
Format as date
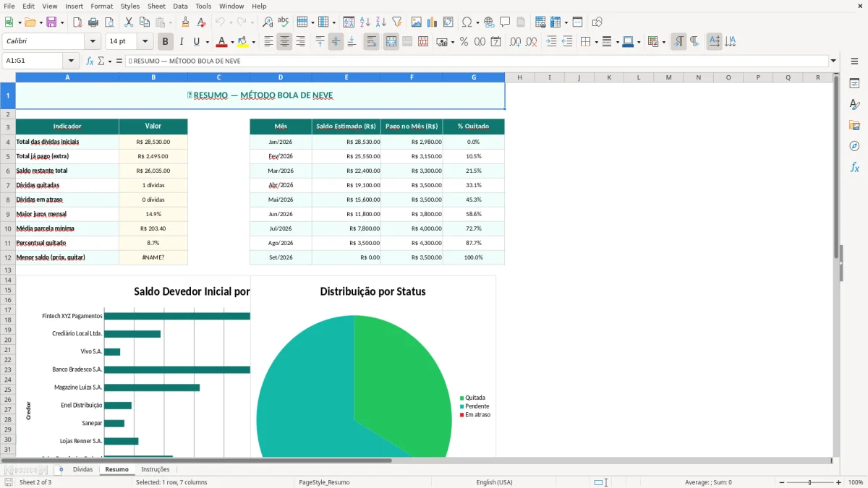[x=495, y=42]
